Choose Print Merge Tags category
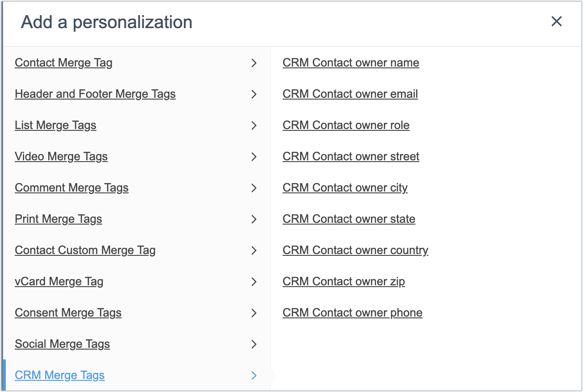 tap(58, 219)
